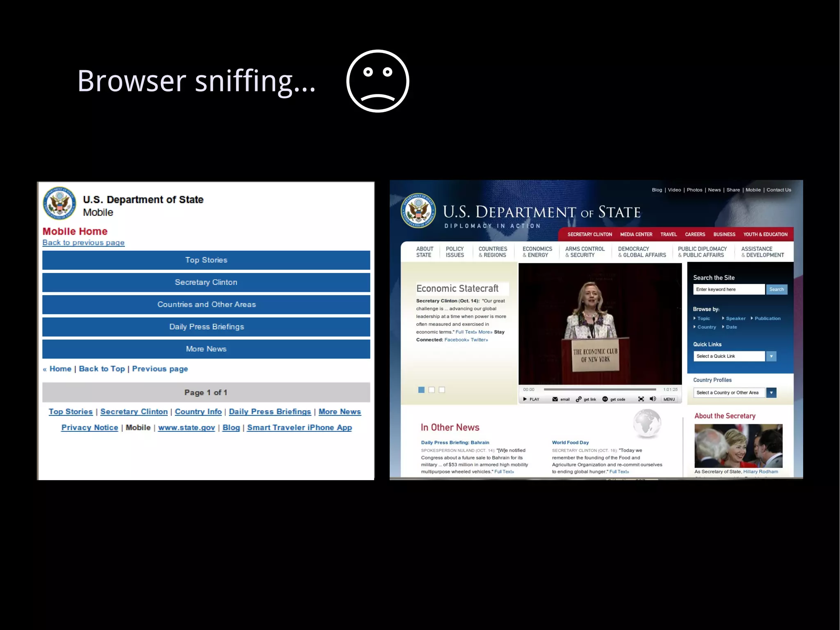Viewport: 840px width, 630px height.
Task: Click the Photos link in top bar
Action: pyautogui.click(x=694, y=190)
